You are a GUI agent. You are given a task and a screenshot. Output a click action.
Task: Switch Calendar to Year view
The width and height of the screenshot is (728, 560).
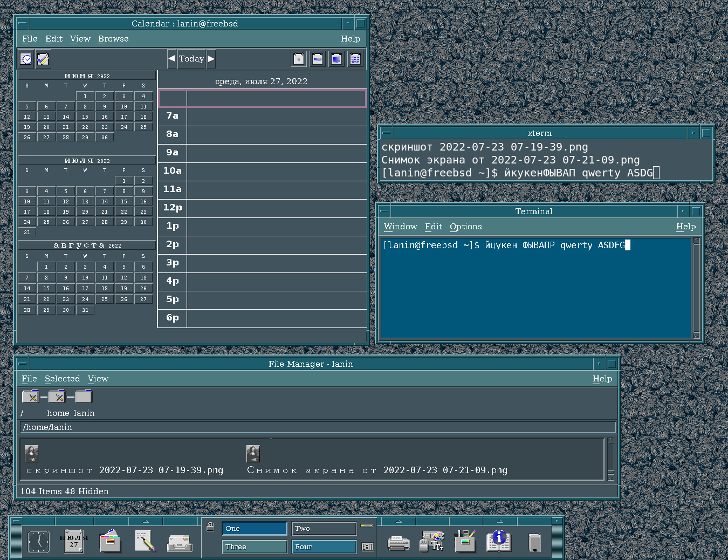point(355,59)
